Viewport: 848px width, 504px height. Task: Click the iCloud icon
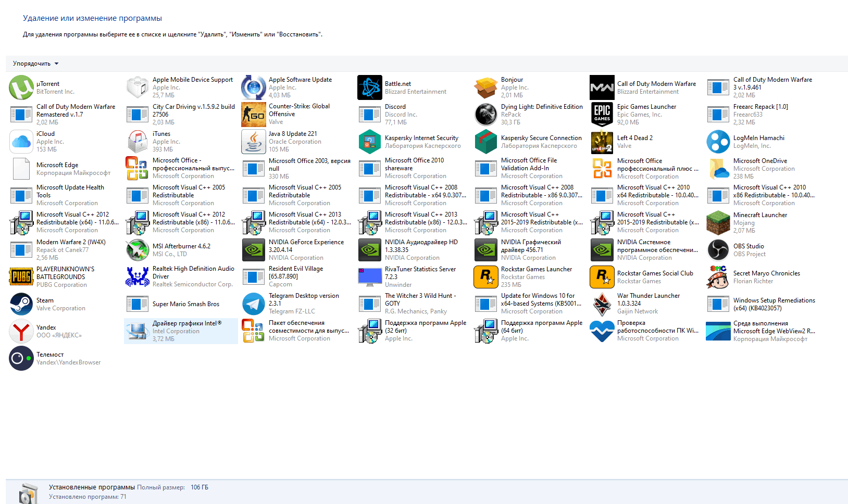click(x=21, y=142)
